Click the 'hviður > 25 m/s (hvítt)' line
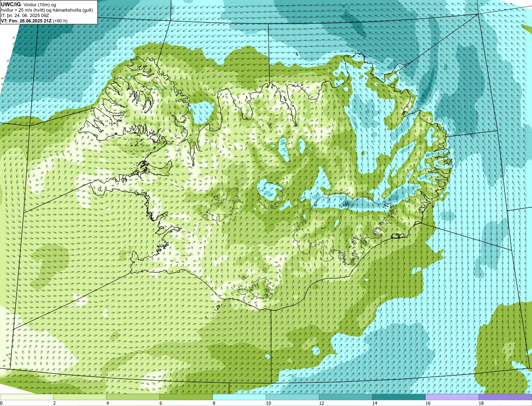Viewport: 532px width, 406px height. (x=47, y=10)
